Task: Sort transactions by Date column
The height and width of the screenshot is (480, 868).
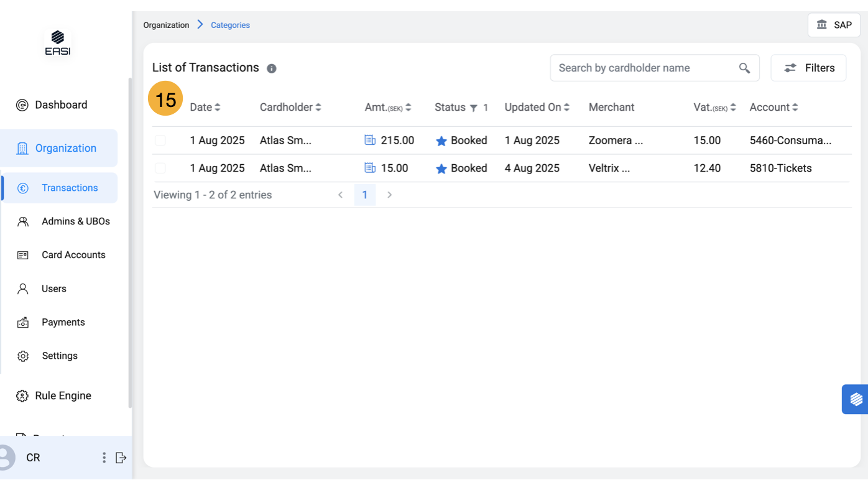Action: (x=218, y=108)
